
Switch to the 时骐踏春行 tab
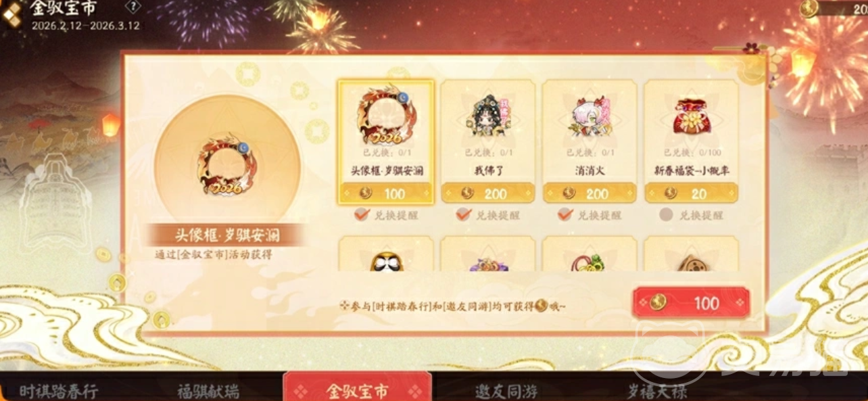58,391
